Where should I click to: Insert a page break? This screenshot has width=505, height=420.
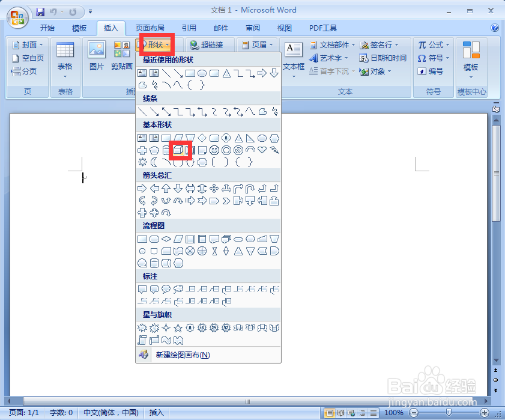point(23,72)
